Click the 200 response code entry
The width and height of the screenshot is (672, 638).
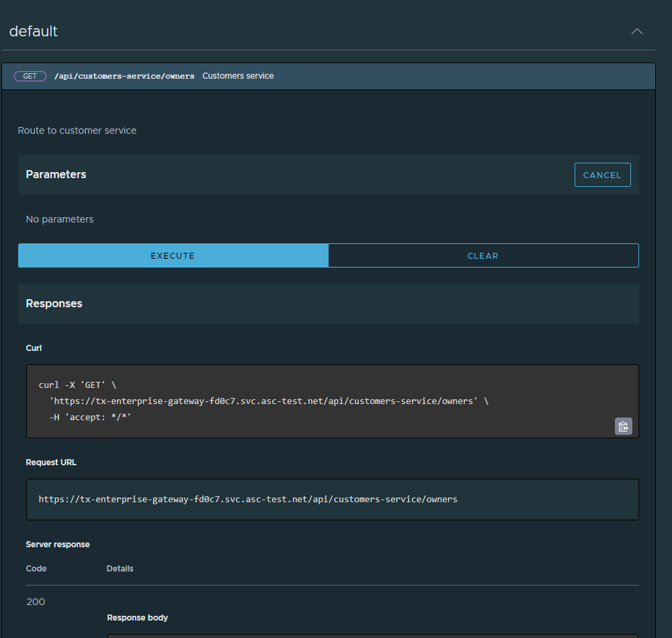35,601
